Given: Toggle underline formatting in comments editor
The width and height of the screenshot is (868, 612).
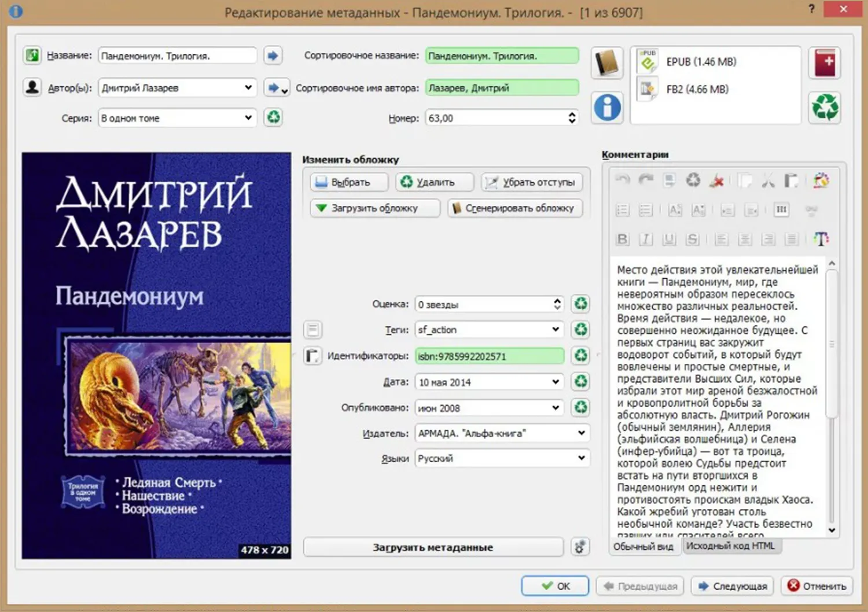Looking at the screenshot, I should click(x=669, y=239).
